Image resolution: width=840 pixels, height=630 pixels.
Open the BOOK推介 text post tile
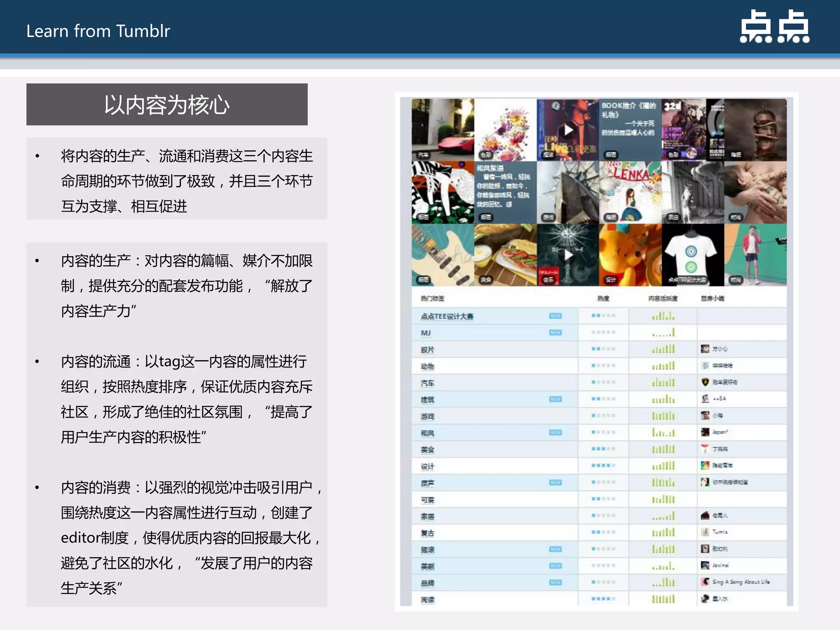click(x=630, y=130)
